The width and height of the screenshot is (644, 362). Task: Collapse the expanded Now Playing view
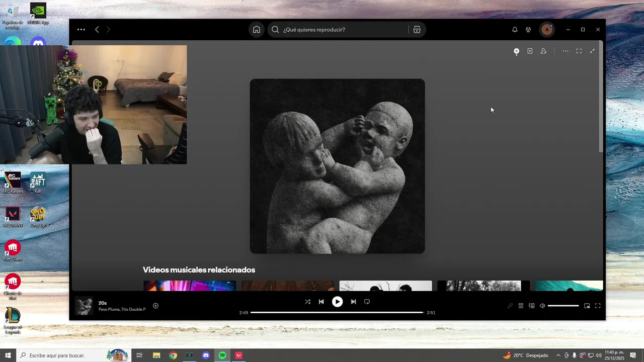pyautogui.click(x=592, y=51)
